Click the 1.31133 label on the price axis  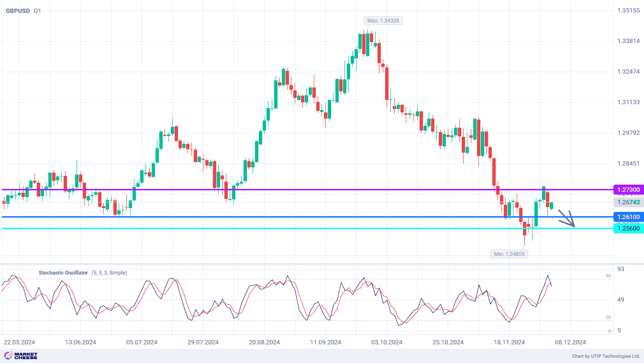point(628,102)
